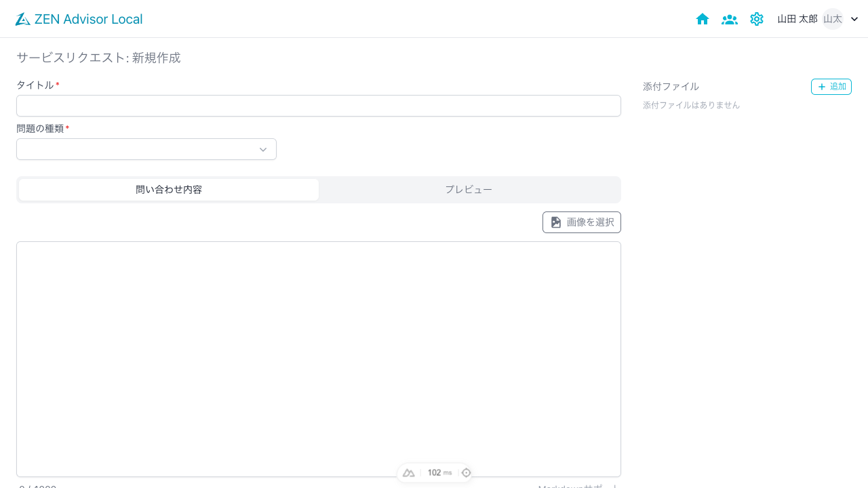Click the 山太 user avatar

833,19
